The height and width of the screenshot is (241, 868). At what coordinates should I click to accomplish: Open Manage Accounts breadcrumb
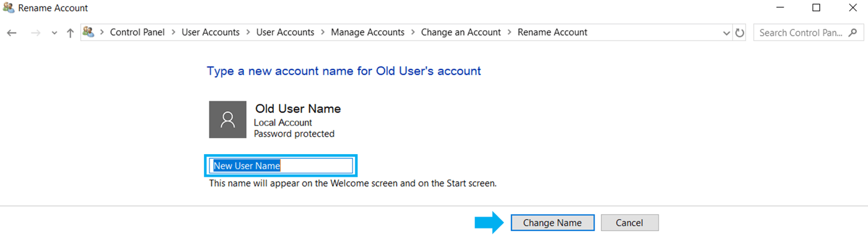(x=368, y=32)
